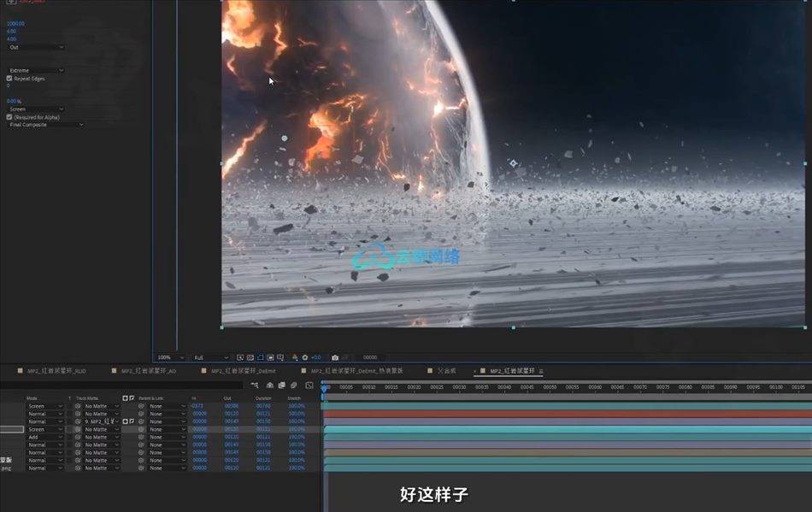The width and height of the screenshot is (812, 512).
Task: Click the 00050 mark on time ruler
Action: point(550,387)
